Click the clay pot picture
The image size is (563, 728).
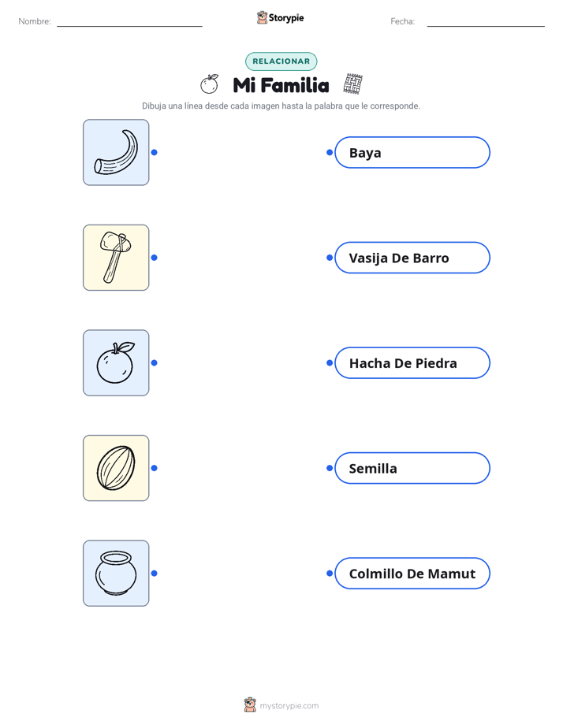point(116,574)
